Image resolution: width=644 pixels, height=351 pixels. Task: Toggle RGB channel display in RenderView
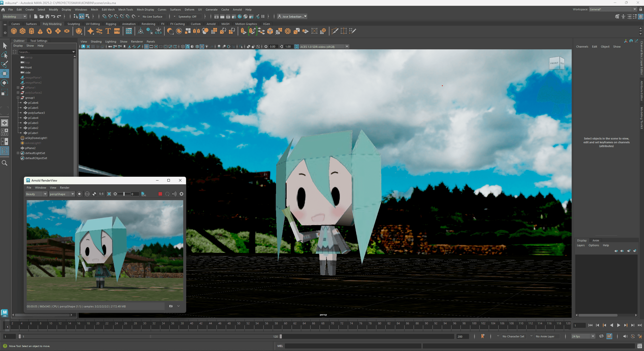tap(87, 194)
